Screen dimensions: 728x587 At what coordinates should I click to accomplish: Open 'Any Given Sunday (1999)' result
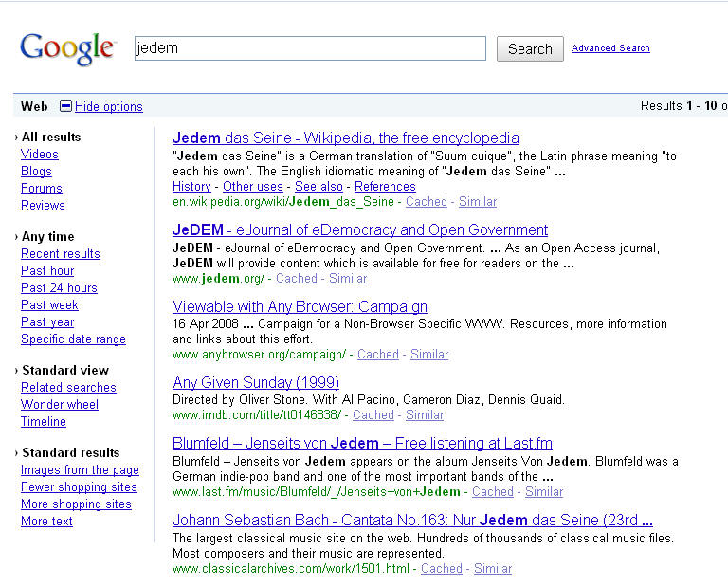[x=256, y=383]
